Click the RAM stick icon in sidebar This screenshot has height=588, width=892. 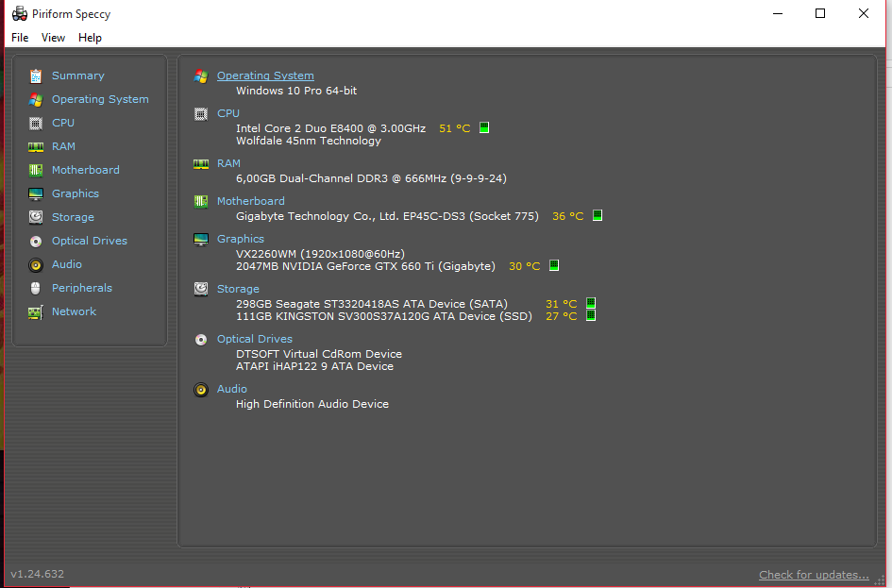tap(36, 146)
